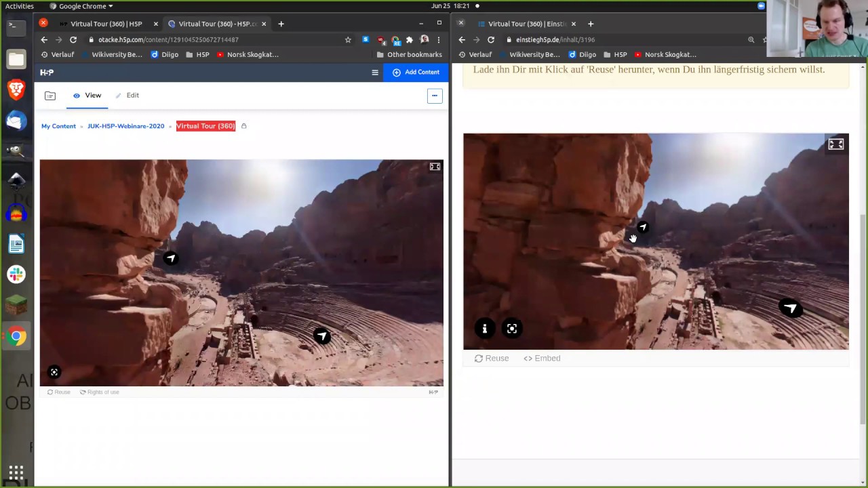Click the upper navigation arrow hotspot in the left tour
The height and width of the screenshot is (488, 868).
(x=171, y=258)
